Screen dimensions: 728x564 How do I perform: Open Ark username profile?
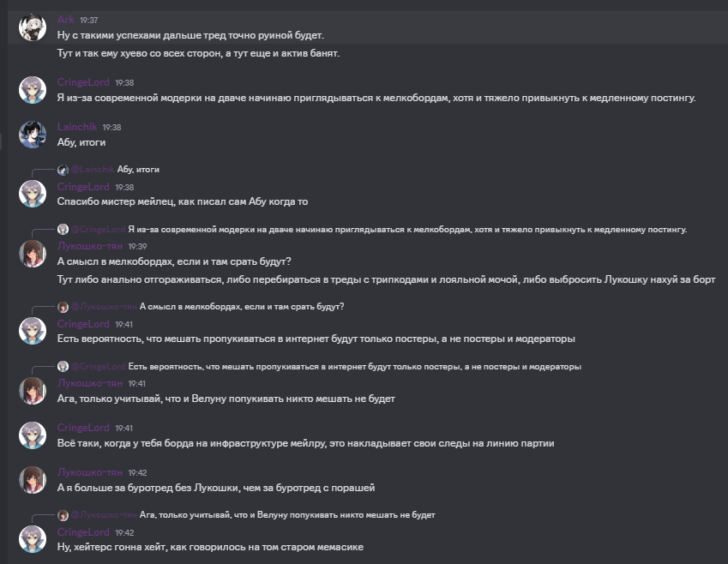click(x=66, y=20)
